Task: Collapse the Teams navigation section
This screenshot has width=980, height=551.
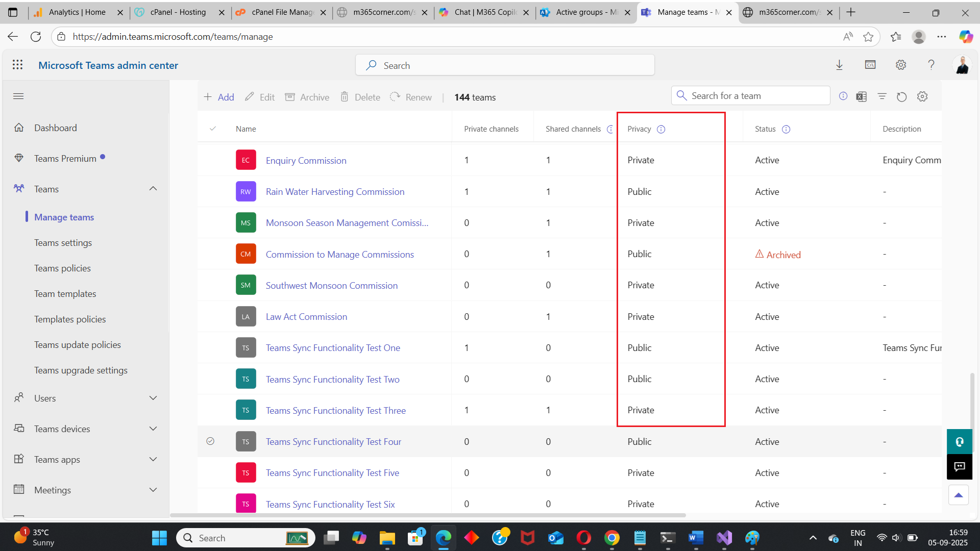Action: 153,189
